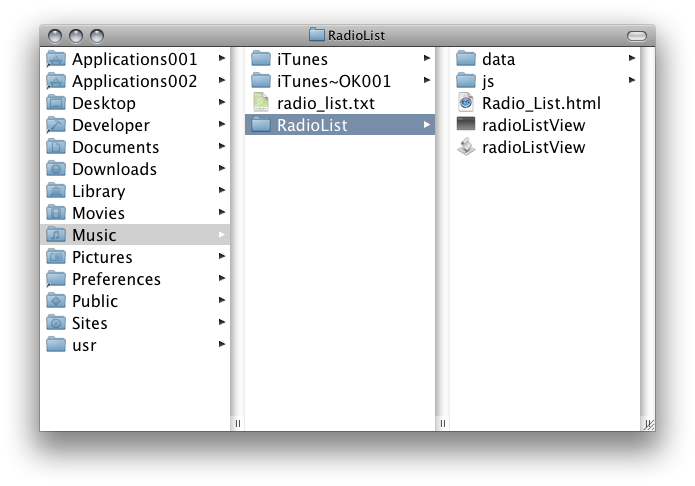Click the first column resize handle
Viewport: 695px width, 486px height.
point(238,423)
